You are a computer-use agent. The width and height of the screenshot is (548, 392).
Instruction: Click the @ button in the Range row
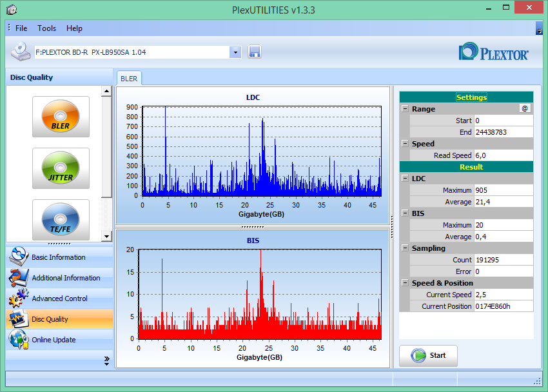pyautogui.click(x=525, y=109)
